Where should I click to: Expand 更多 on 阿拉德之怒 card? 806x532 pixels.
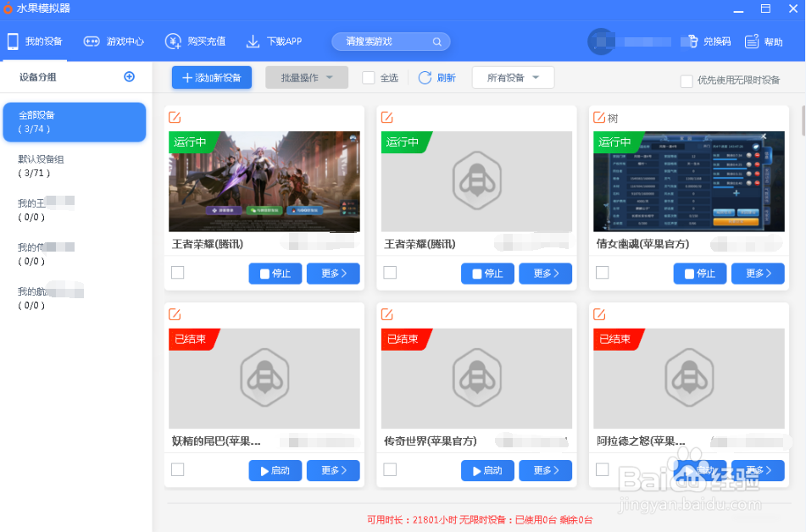point(758,470)
